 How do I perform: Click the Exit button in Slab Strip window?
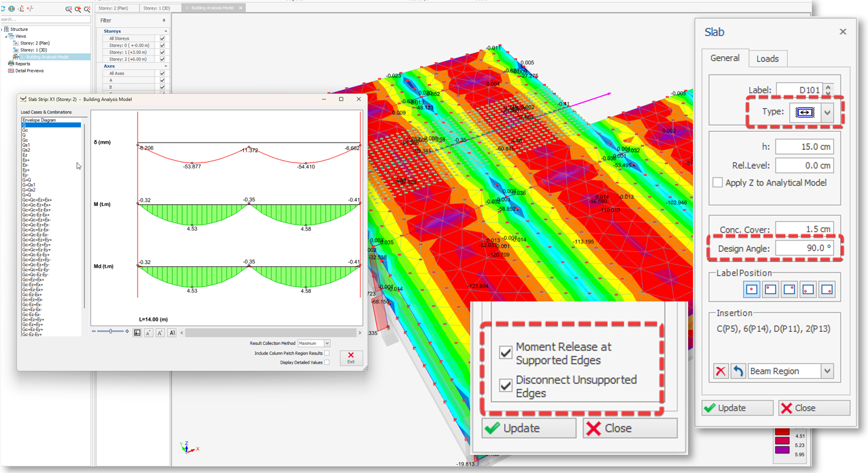[351, 358]
